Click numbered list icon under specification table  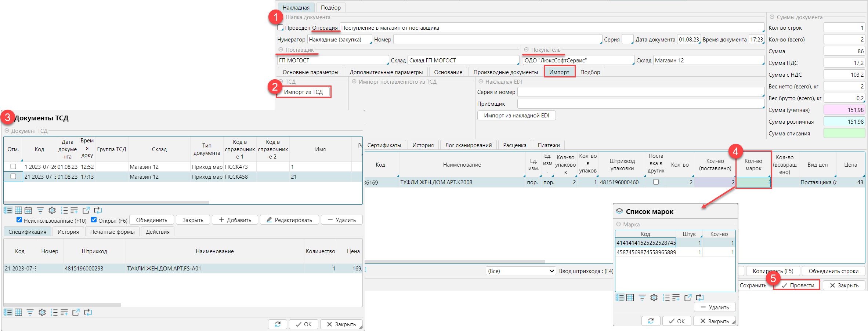(x=54, y=312)
